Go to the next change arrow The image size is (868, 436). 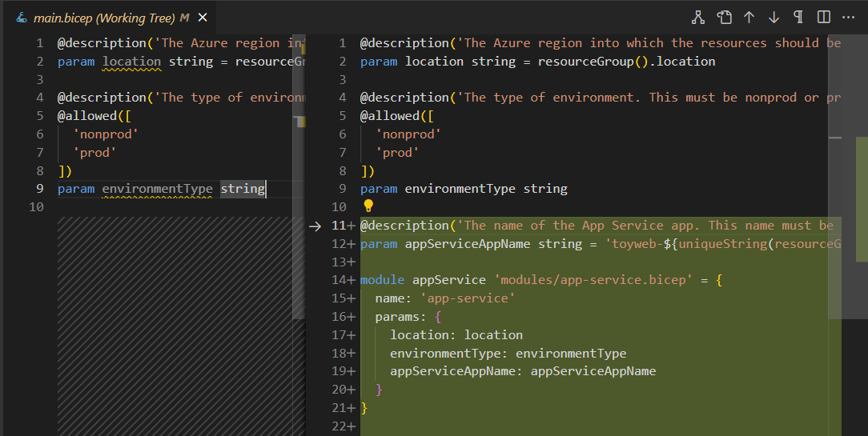774,18
